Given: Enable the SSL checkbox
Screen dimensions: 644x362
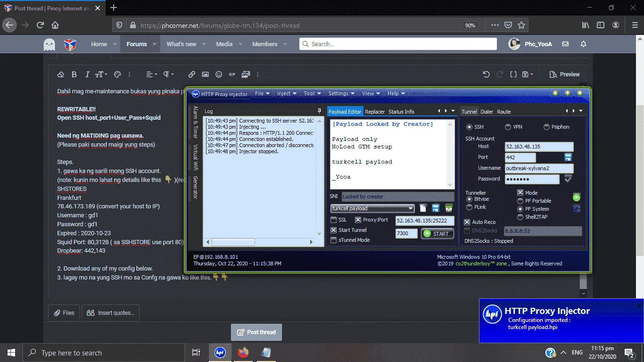Looking at the screenshot, I should point(334,220).
